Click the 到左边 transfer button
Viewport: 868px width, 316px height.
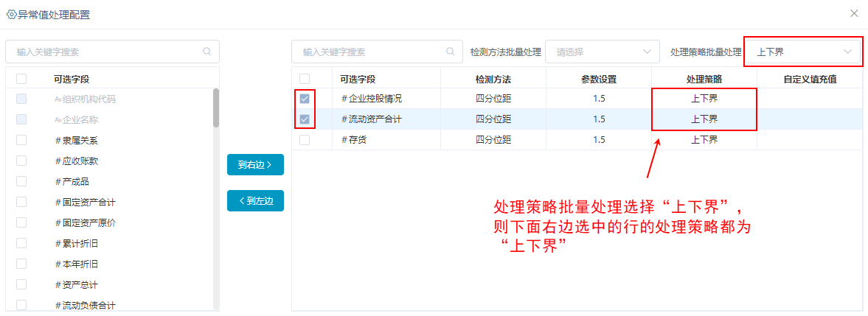coord(255,200)
